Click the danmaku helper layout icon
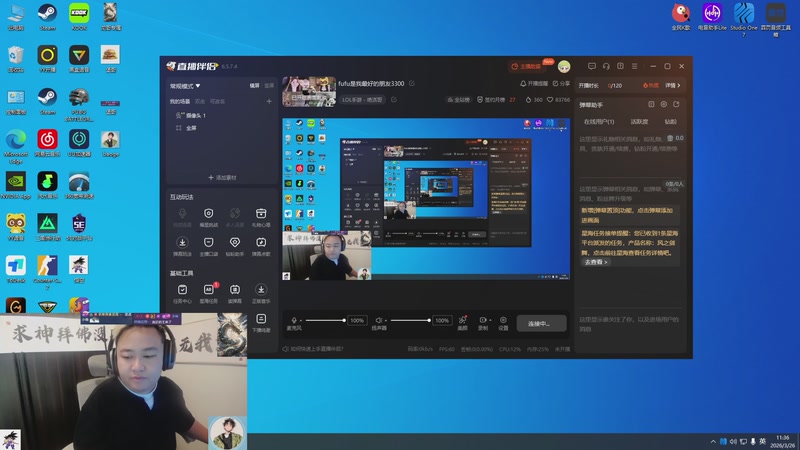800x450 pixels. pos(652,104)
